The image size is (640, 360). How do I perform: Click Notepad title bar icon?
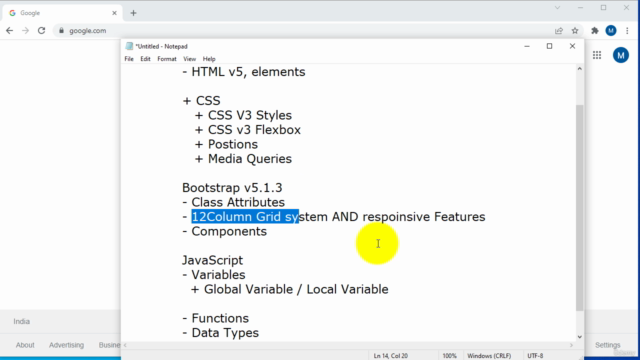pyautogui.click(x=129, y=46)
